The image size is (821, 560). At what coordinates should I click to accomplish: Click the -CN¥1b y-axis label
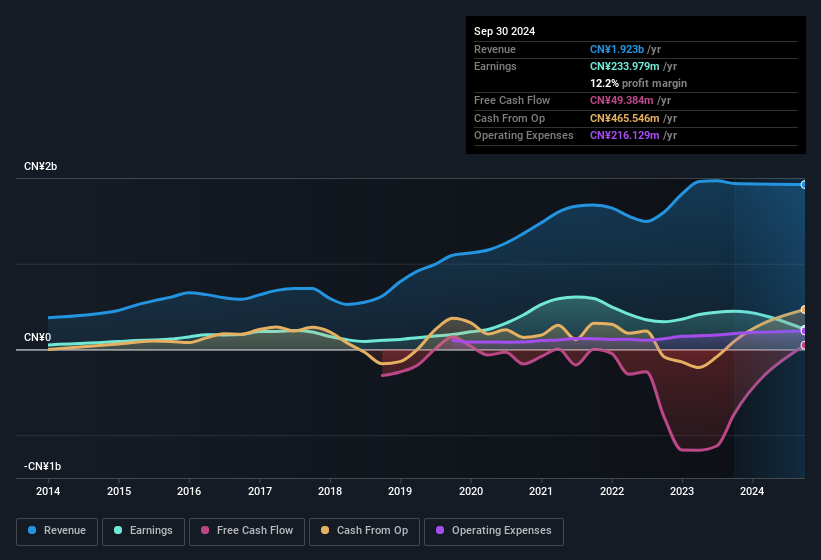tap(43, 466)
